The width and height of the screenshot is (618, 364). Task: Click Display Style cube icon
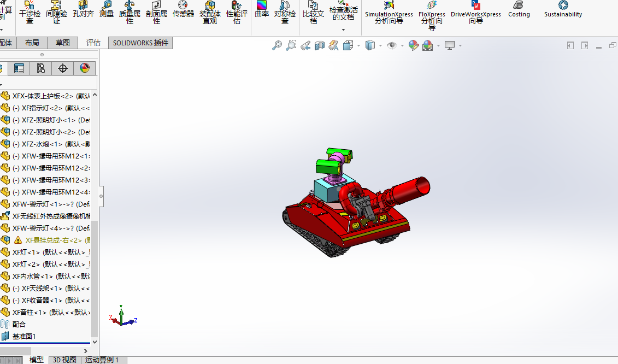(x=370, y=45)
